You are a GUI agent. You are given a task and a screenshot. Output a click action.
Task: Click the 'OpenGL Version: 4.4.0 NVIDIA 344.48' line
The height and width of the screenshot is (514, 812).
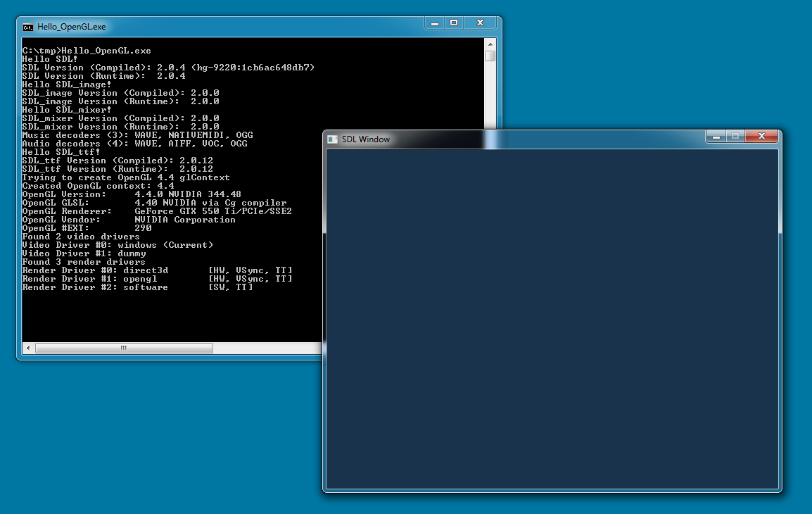point(132,194)
